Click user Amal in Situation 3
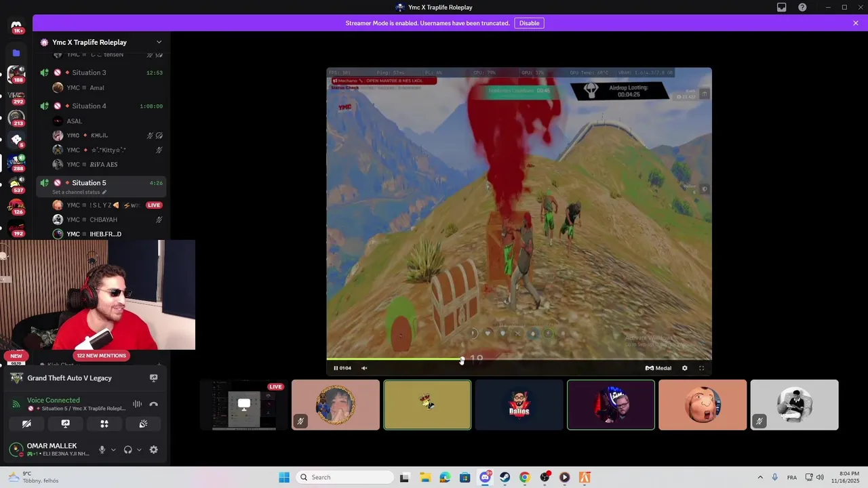The image size is (868, 488). [108, 87]
